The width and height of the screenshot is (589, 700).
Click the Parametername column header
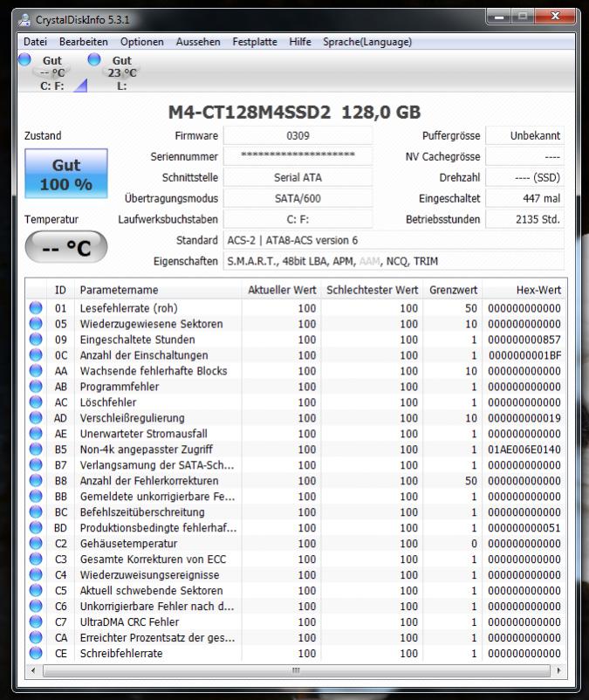[158, 290]
